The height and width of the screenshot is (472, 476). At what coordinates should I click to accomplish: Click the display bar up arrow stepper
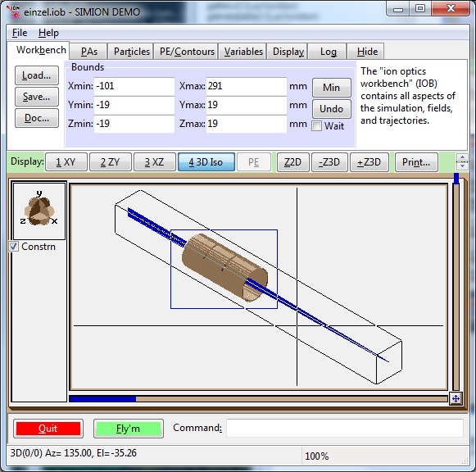tap(462, 157)
